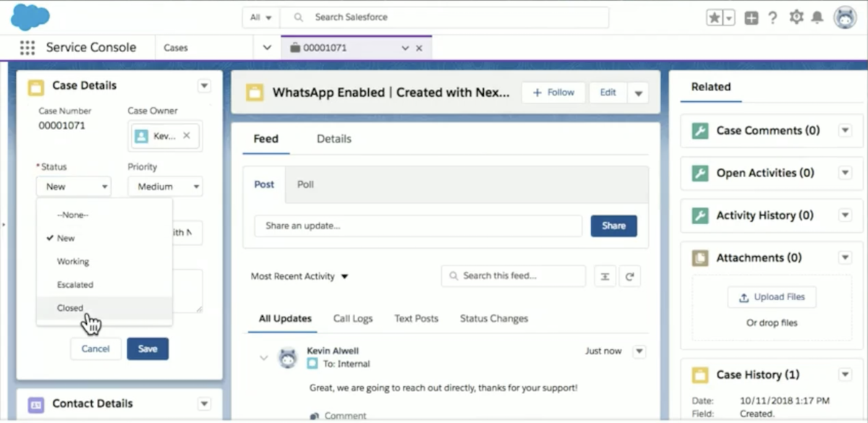Click the Cancel button
Image resolution: width=868 pixels, height=423 pixels.
click(x=95, y=349)
